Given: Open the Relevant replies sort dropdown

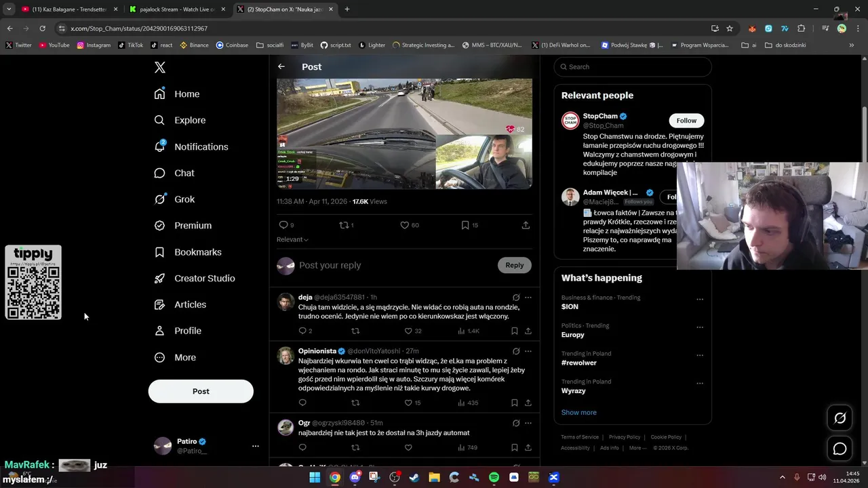Looking at the screenshot, I should (292, 239).
